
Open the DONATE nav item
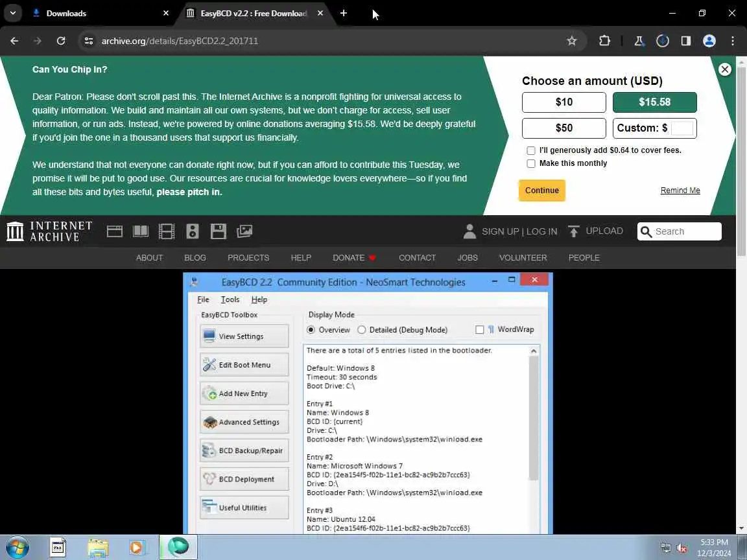[x=354, y=257]
